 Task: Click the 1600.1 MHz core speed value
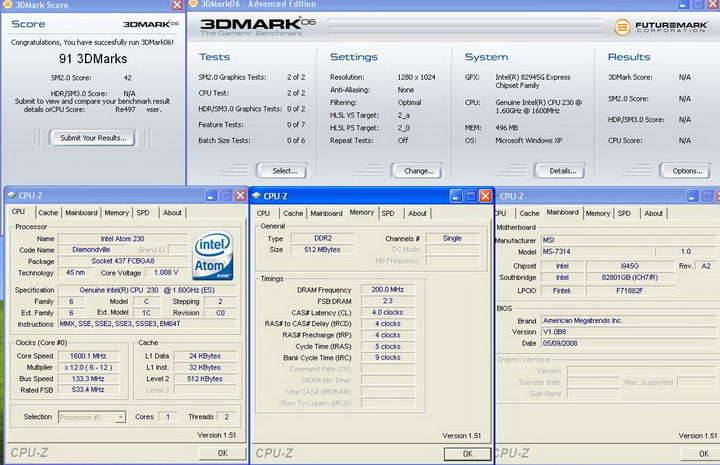tap(88, 356)
